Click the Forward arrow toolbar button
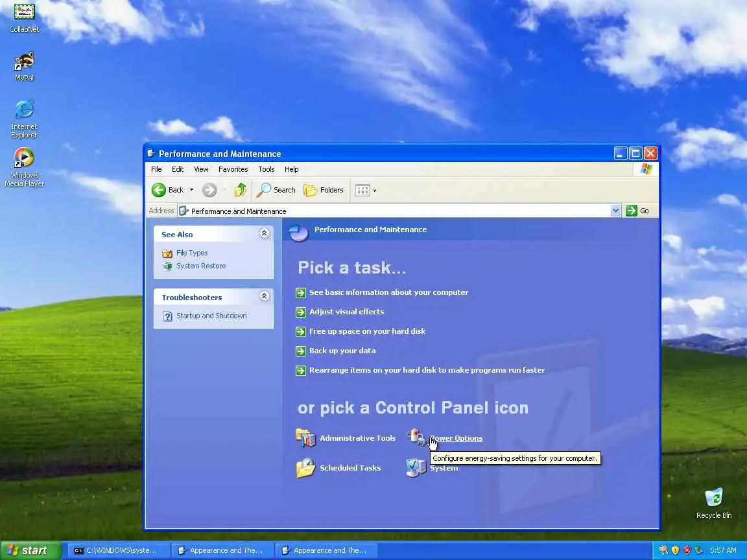The image size is (747, 560). tap(209, 190)
